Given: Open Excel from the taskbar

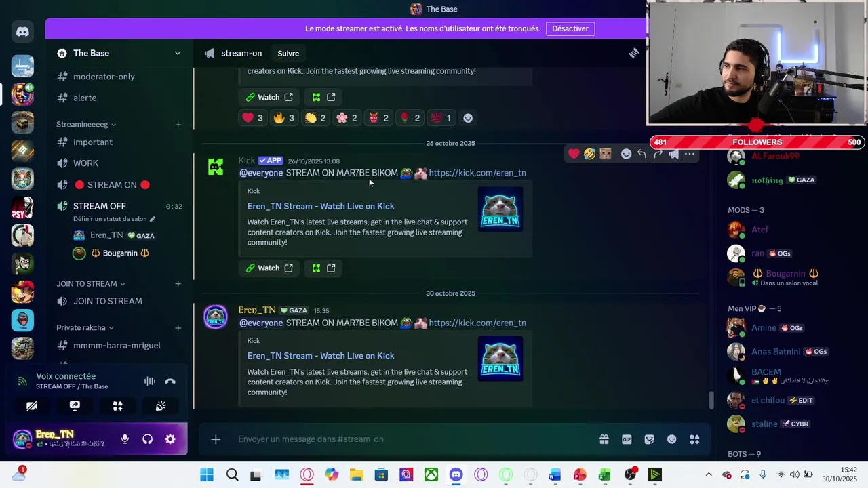Looking at the screenshot, I should coord(604,475).
